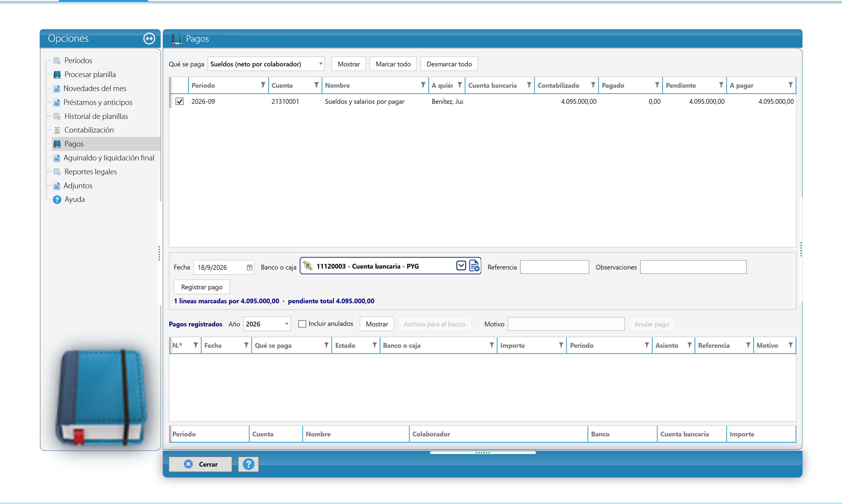The image size is (842, 504).
Task: Uncheck the 2026-09 payment row checkbox
Action: pyautogui.click(x=179, y=101)
